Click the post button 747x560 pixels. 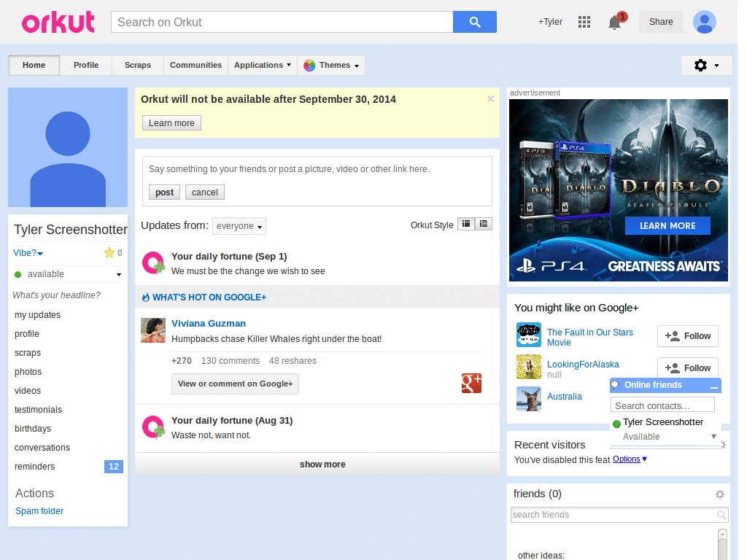(164, 192)
